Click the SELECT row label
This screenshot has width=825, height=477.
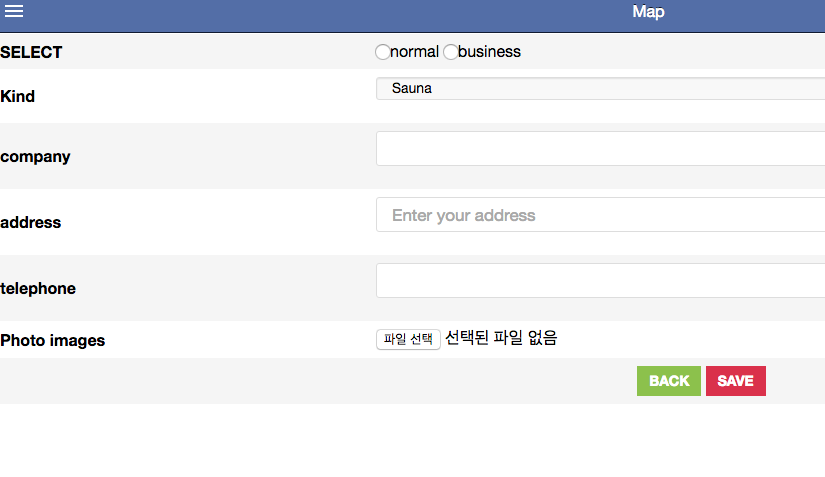[x=31, y=52]
